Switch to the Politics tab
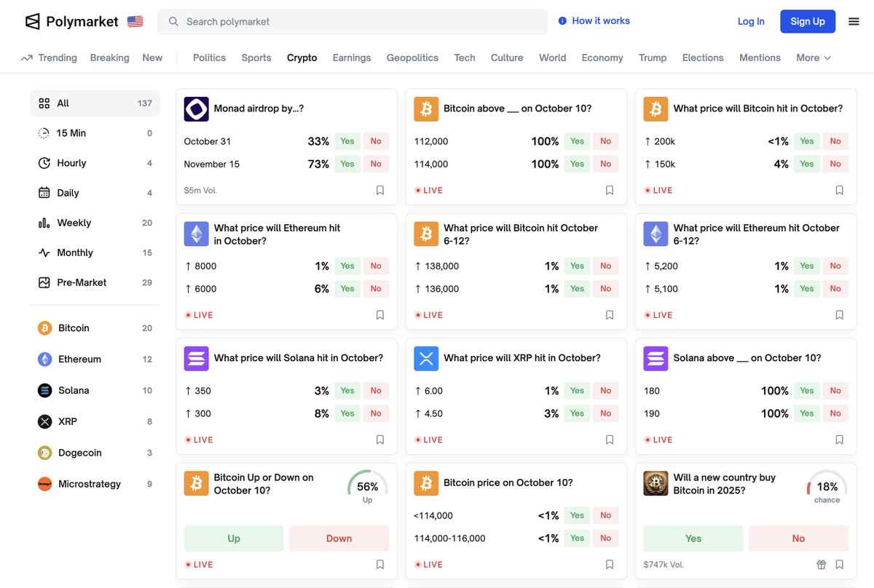Screen dimensions: 874x588 209,57
